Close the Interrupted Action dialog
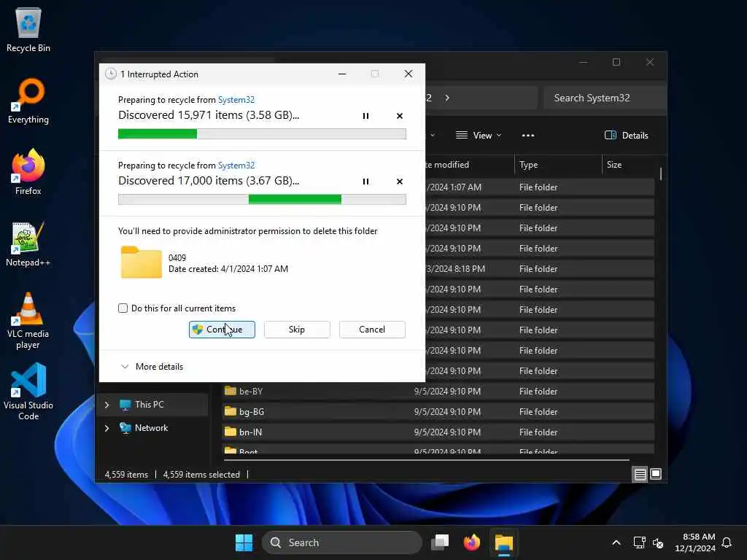The image size is (747, 560). tap(409, 74)
